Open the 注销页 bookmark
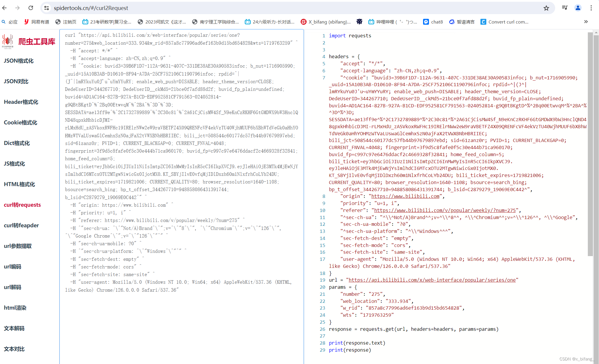Image resolution: width=599 pixels, height=364 pixels. pyautogui.click(x=66, y=22)
